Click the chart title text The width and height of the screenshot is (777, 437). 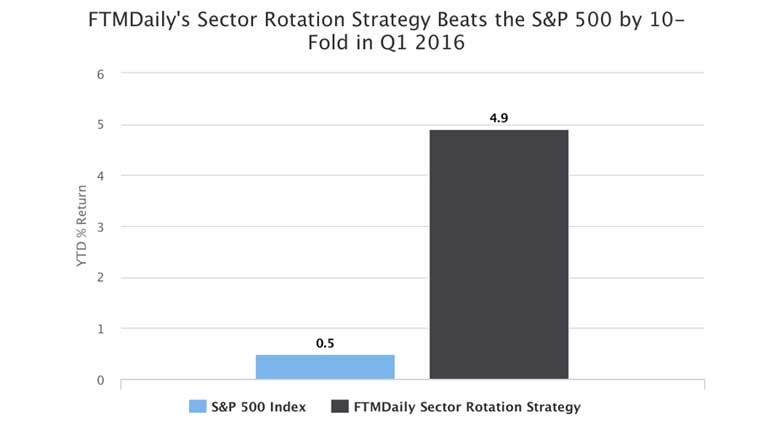(x=387, y=32)
